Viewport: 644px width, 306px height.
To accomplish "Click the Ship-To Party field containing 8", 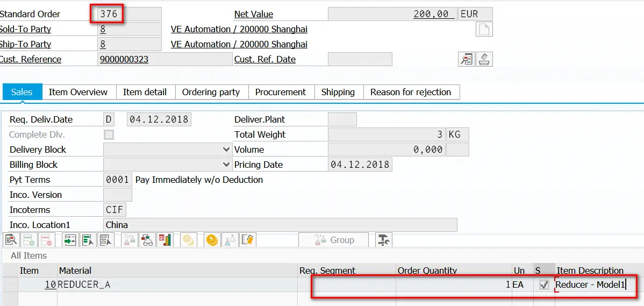I will [130, 44].
